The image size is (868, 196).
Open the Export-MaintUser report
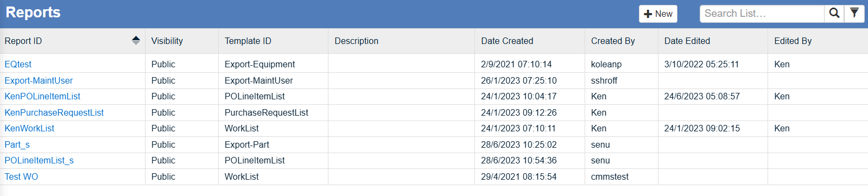click(x=39, y=80)
